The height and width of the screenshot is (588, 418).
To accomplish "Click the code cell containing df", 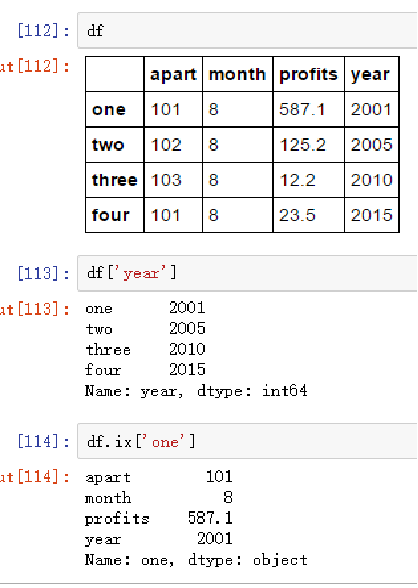I will (247, 30).
